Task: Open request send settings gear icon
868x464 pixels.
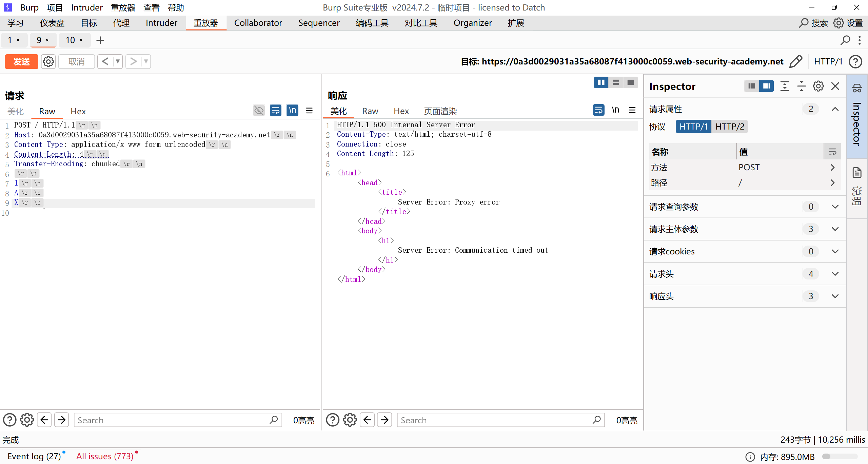Action: coord(48,62)
